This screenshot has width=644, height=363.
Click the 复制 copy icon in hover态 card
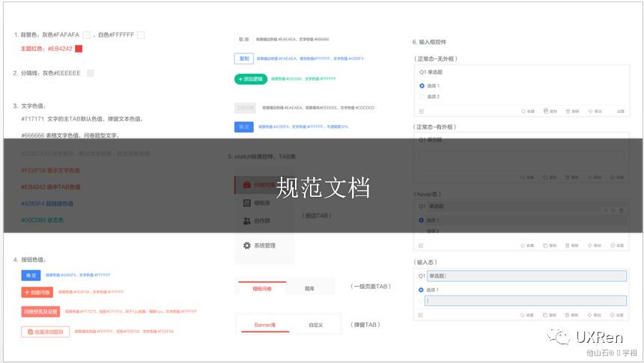pyautogui.click(x=545, y=245)
